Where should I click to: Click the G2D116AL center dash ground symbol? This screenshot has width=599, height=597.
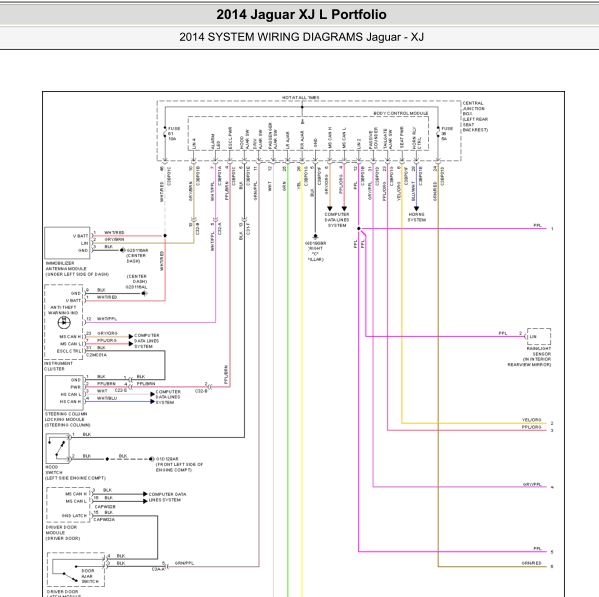(144, 293)
